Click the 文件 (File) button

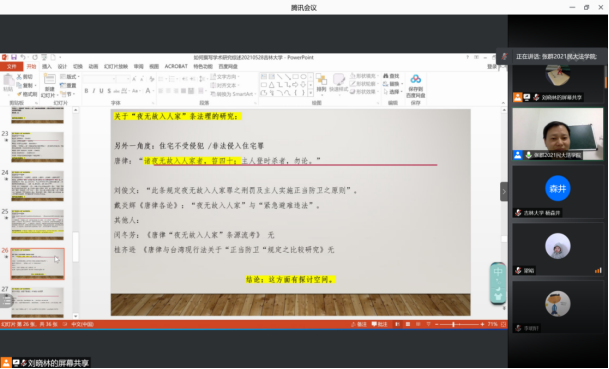pos(12,66)
